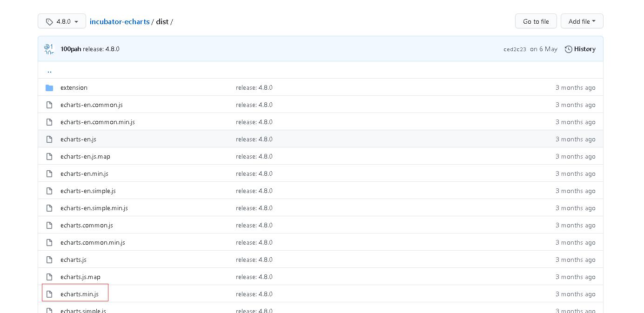644x313 pixels.
Task: Open commit message in echarts-en.js row
Action: pyautogui.click(x=254, y=139)
